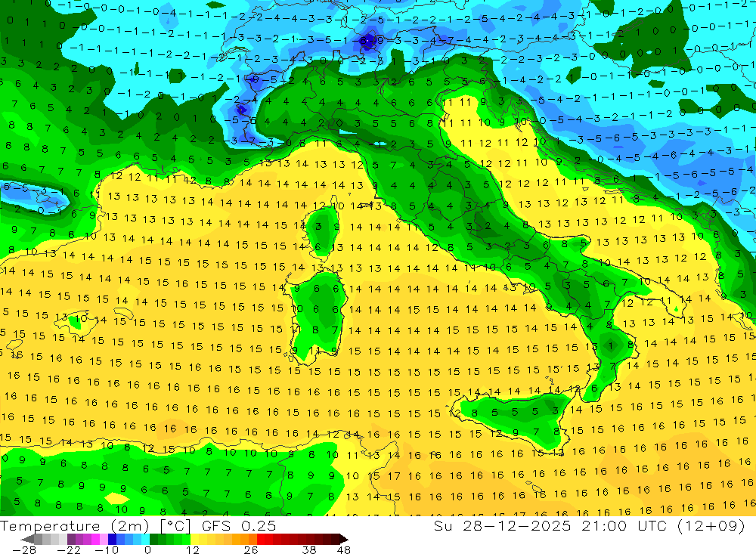
Task: Click the "GFS" model name text
Action: click(x=216, y=526)
